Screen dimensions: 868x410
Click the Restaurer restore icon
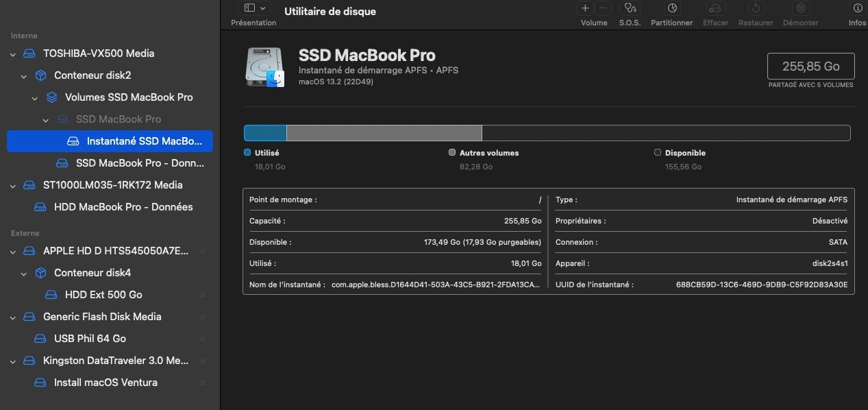[756, 8]
